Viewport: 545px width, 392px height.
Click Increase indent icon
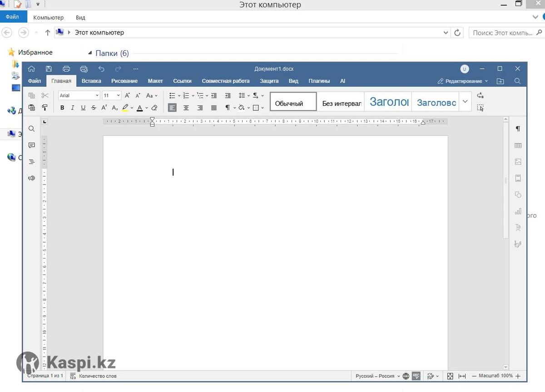[x=228, y=95]
